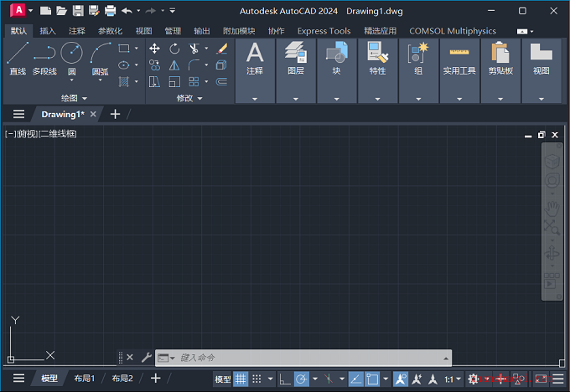570x392 pixels.
Task: Activate the Explode tool
Action: point(222,65)
